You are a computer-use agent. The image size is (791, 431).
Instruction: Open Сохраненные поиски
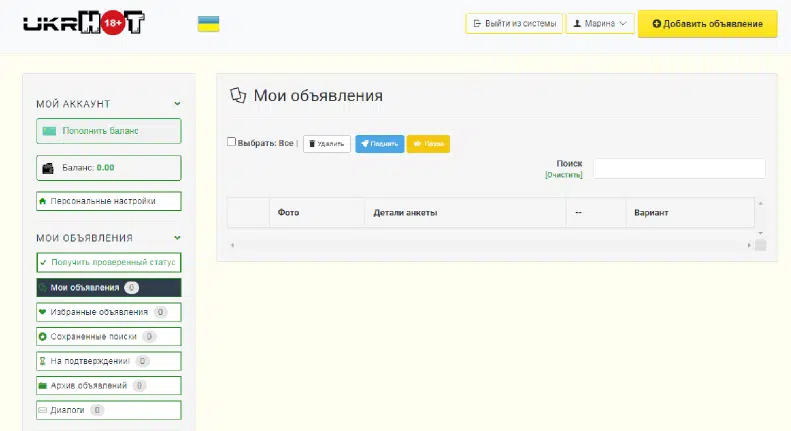click(108, 337)
